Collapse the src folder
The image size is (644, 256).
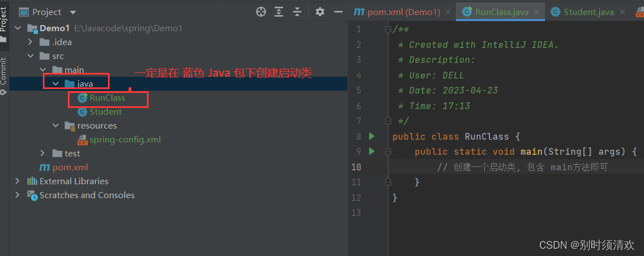coord(30,56)
